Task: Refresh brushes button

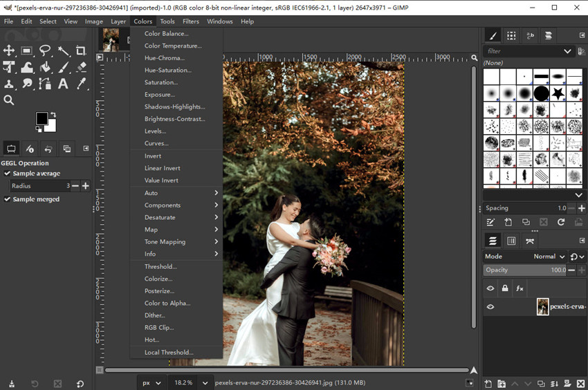Action: [x=560, y=222]
